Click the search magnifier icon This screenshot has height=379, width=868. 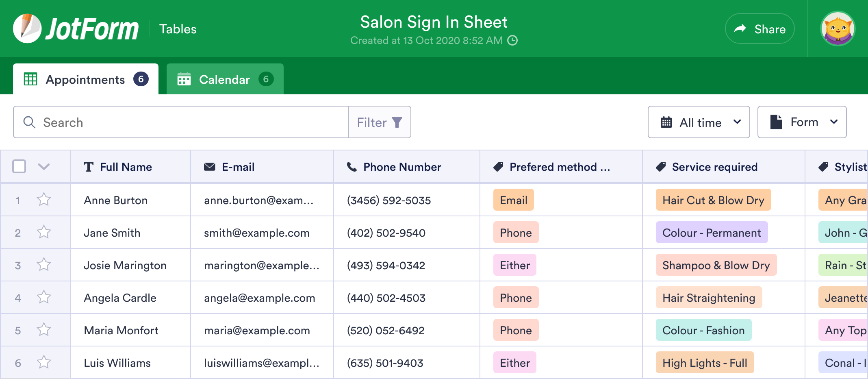(x=29, y=122)
